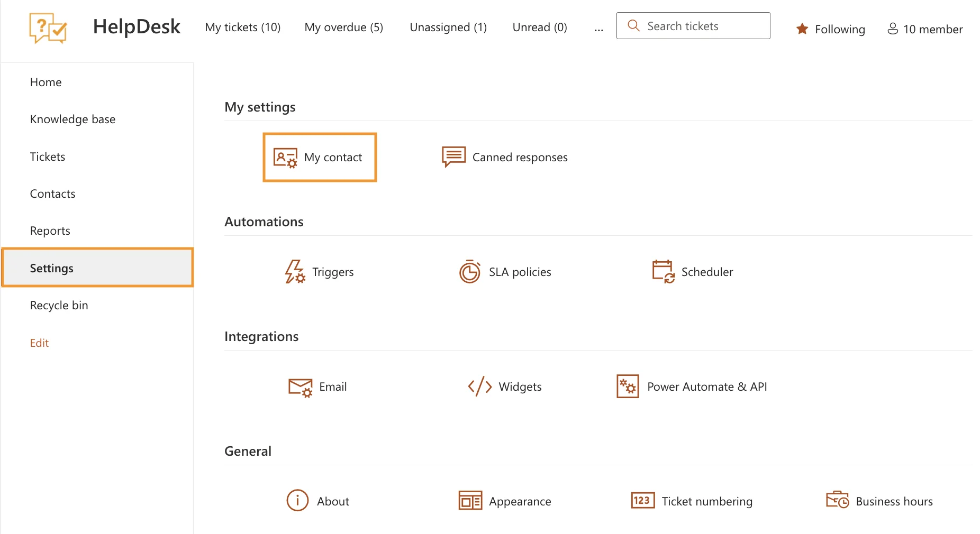View the 10 member team list

(924, 29)
